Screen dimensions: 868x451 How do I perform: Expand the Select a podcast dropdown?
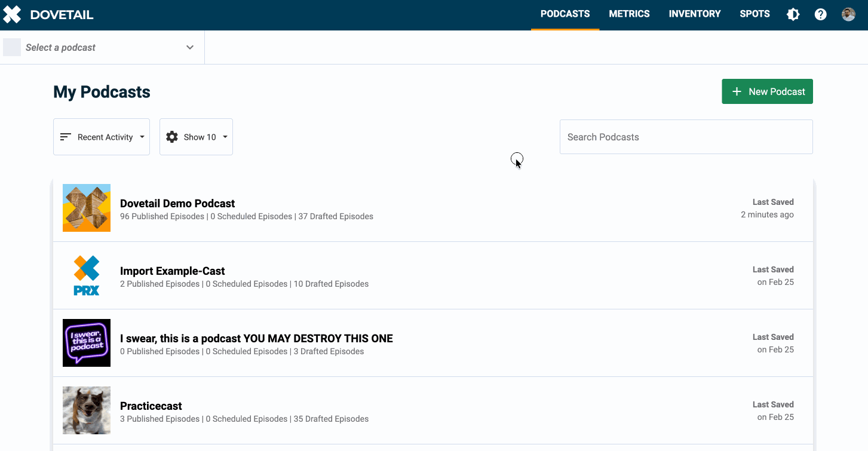point(189,47)
